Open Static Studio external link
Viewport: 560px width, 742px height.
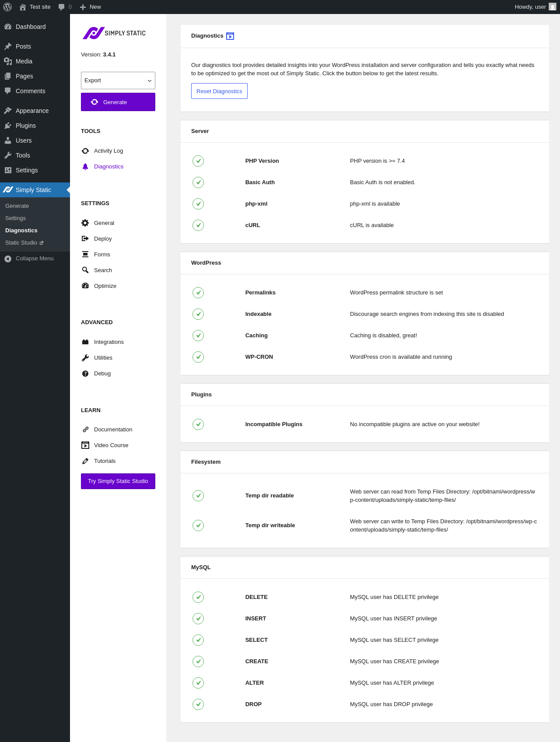coord(24,243)
